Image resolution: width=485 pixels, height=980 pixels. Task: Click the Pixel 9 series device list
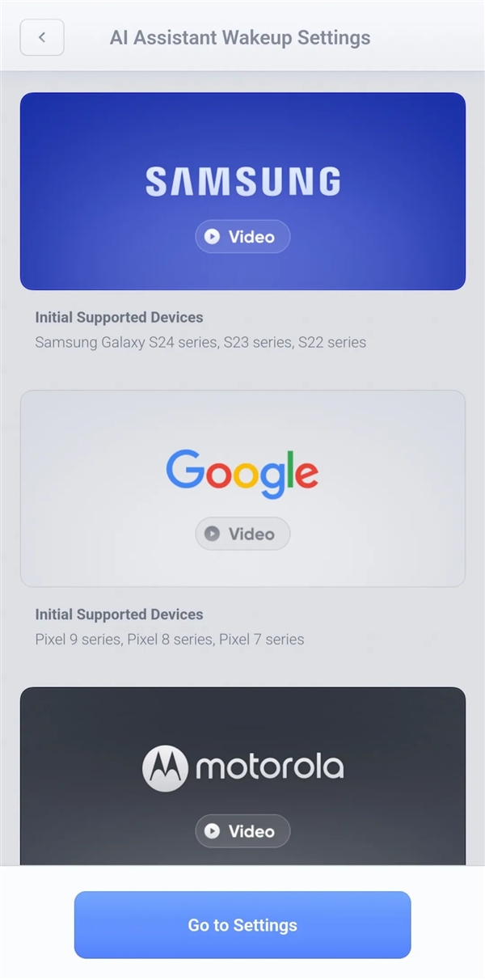[170, 639]
